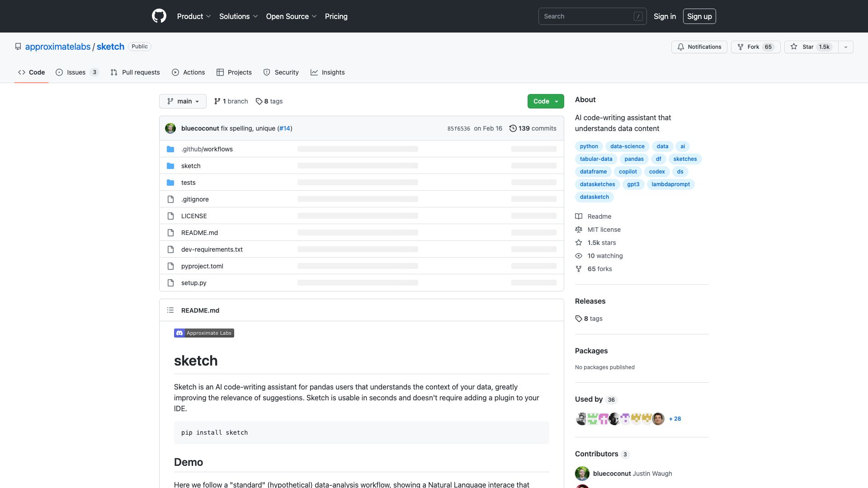
Task: Click the scale icon next to MIT license
Action: click(x=579, y=230)
